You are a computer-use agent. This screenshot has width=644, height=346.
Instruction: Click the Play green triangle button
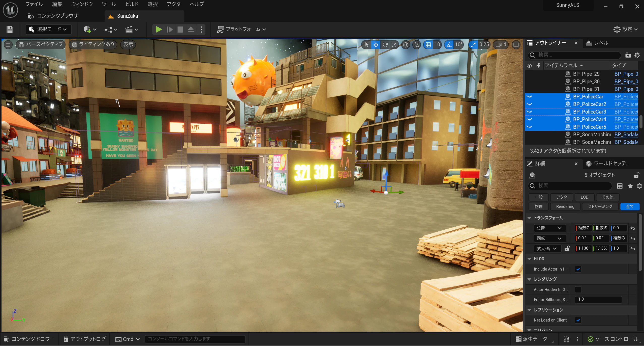point(159,30)
